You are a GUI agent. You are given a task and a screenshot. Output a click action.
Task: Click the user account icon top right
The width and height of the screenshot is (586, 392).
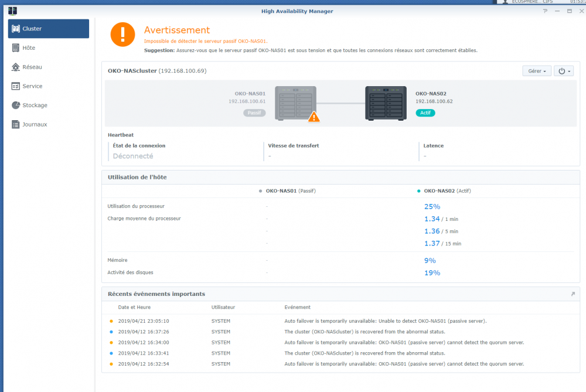(505, 2)
